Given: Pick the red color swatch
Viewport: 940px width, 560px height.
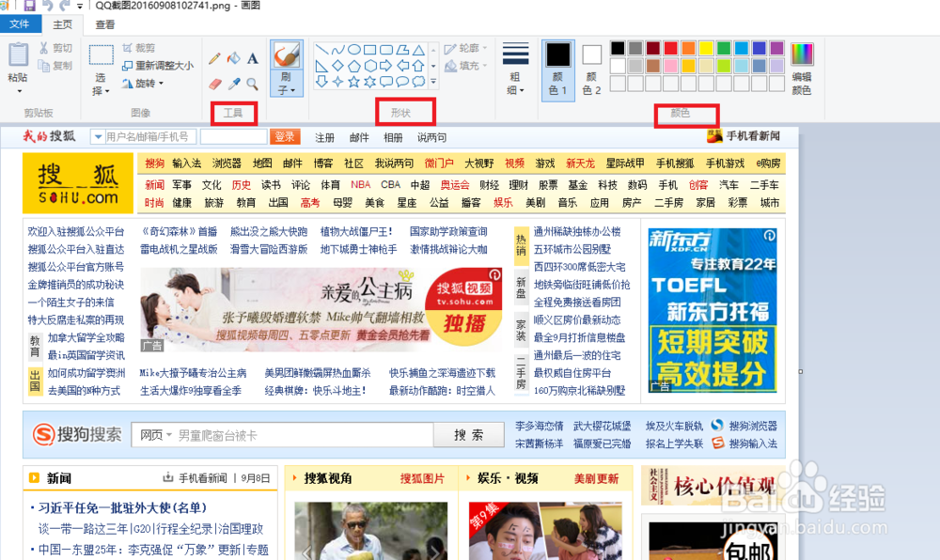Looking at the screenshot, I should pos(671,48).
